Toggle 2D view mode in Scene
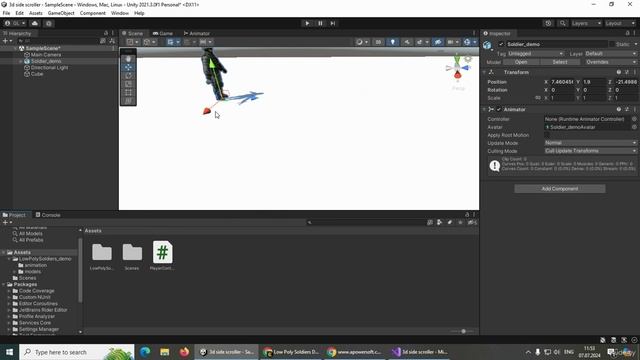Viewport: 640px width, 360px height. coord(378,42)
